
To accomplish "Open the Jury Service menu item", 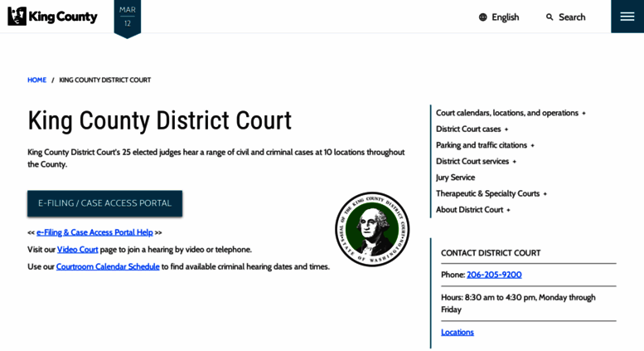I will [456, 178].
